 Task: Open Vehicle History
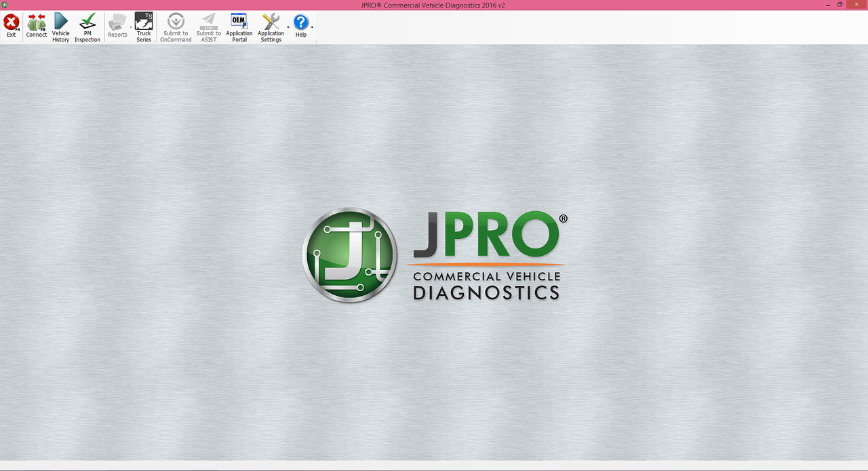click(x=61, y=27)
